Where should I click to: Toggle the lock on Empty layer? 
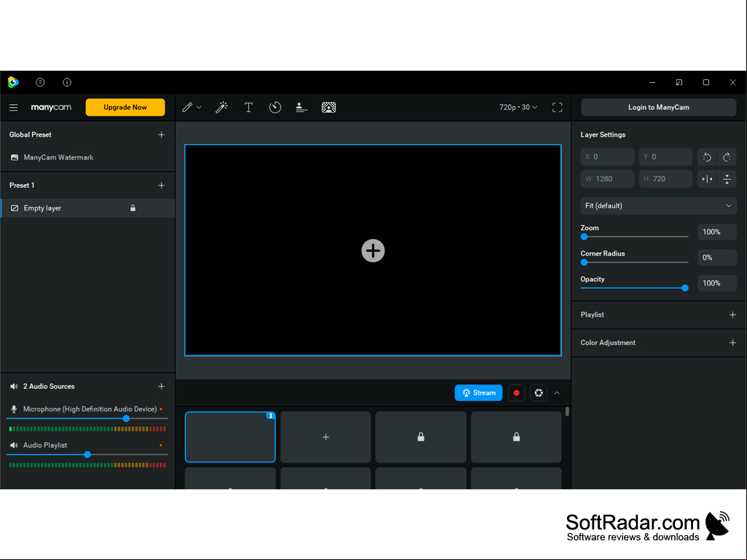point(133,208)
